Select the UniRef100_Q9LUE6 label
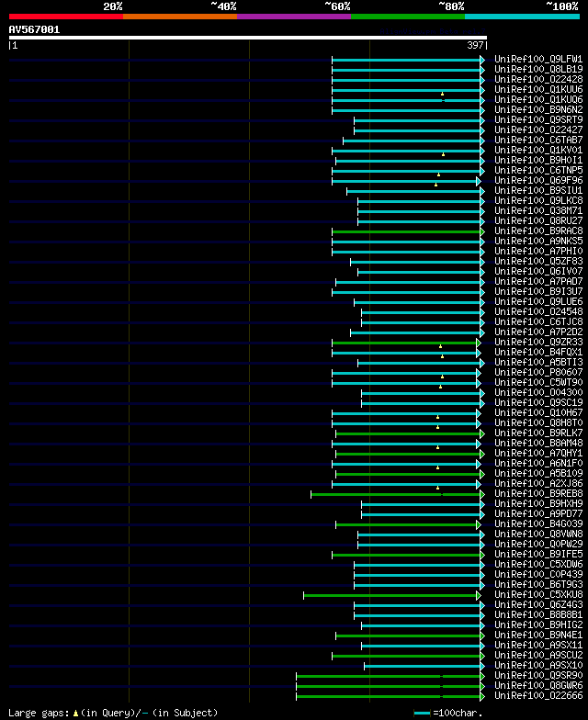This screenshot has width=588, height=720. point(538,301)
